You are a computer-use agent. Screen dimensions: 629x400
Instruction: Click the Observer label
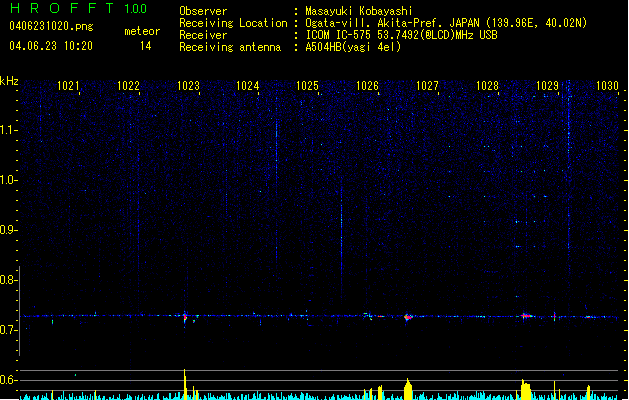[203, 11]
